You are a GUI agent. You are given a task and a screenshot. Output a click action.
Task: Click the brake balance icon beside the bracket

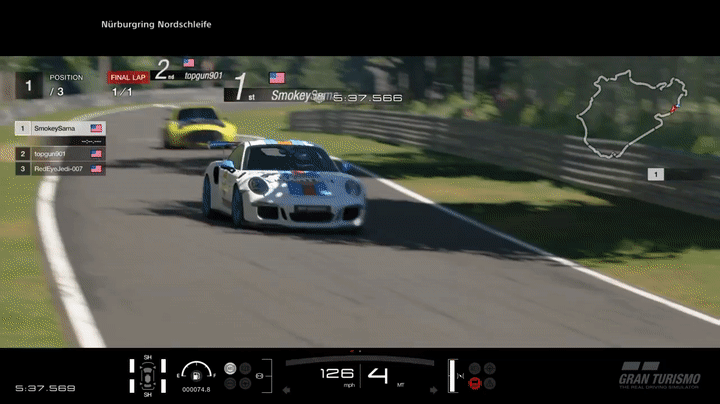pos(259,376)
